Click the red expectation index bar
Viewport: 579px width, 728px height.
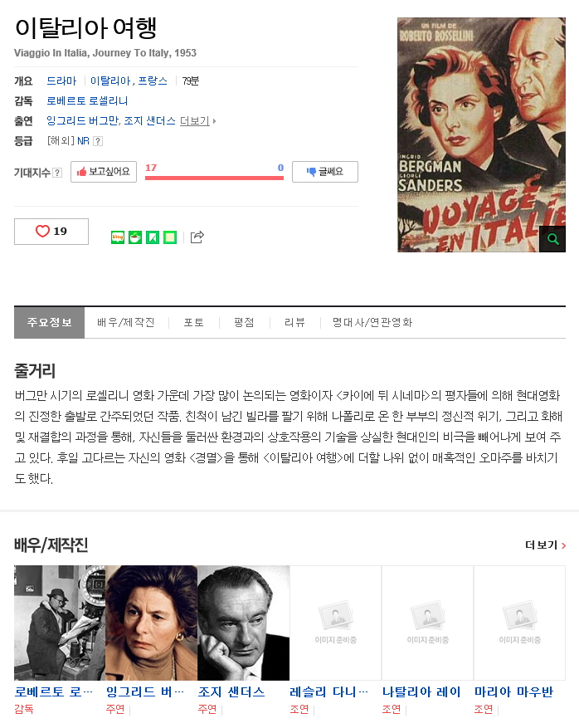click(214, 178)
